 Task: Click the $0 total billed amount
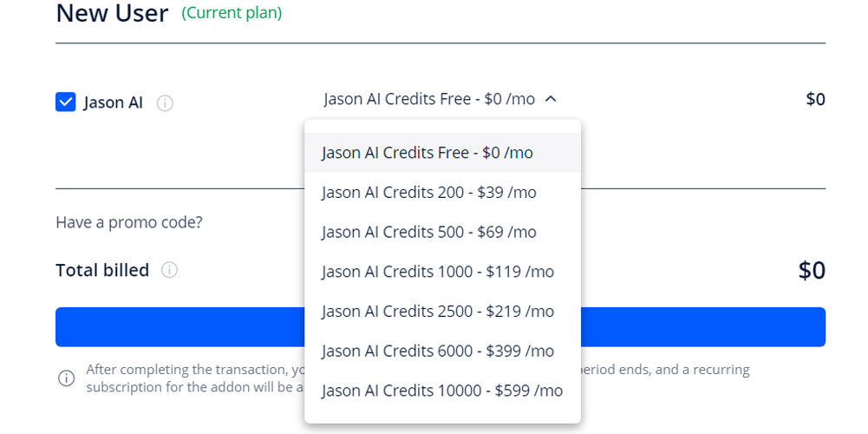pyautogui.click(x=811, y=271)
